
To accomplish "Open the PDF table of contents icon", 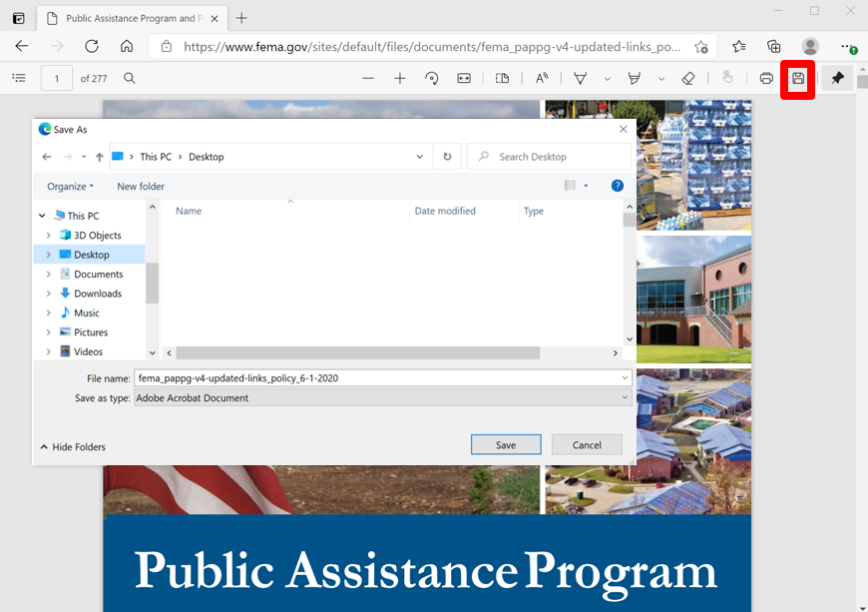I will [18, 78].
